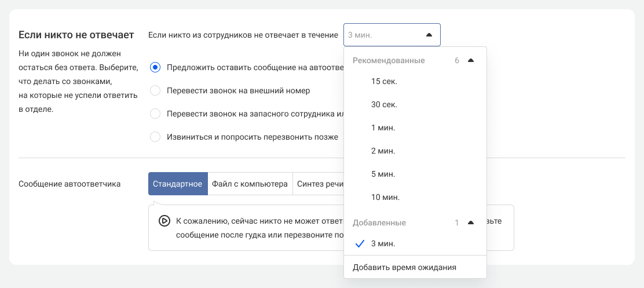Choose Перевести звонок на запасного сотрудника

pyautogui.click(x=155, y=114)
